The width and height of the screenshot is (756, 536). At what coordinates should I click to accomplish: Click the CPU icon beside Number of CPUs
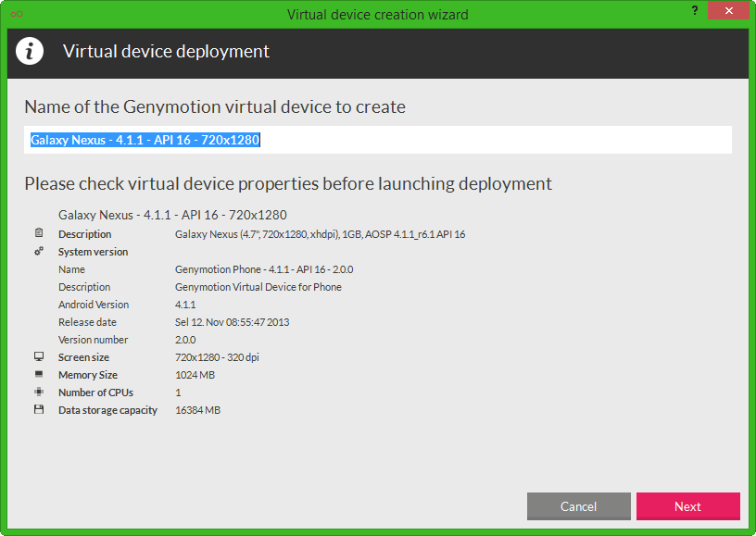coord(39,392)
